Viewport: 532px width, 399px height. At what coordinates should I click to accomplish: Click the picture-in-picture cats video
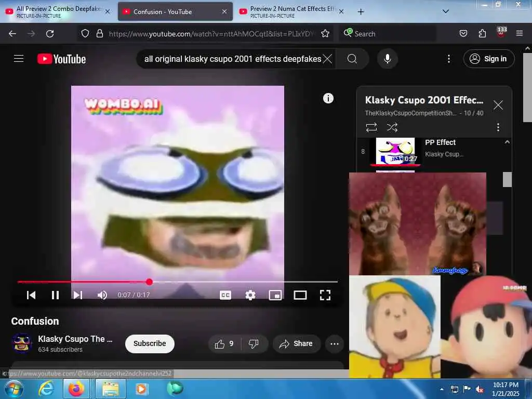pyautogui.click(x=417, y=224)
